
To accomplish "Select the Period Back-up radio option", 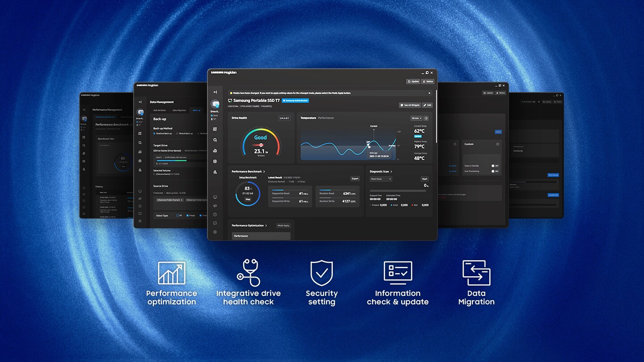I will (x=177, y=134).
